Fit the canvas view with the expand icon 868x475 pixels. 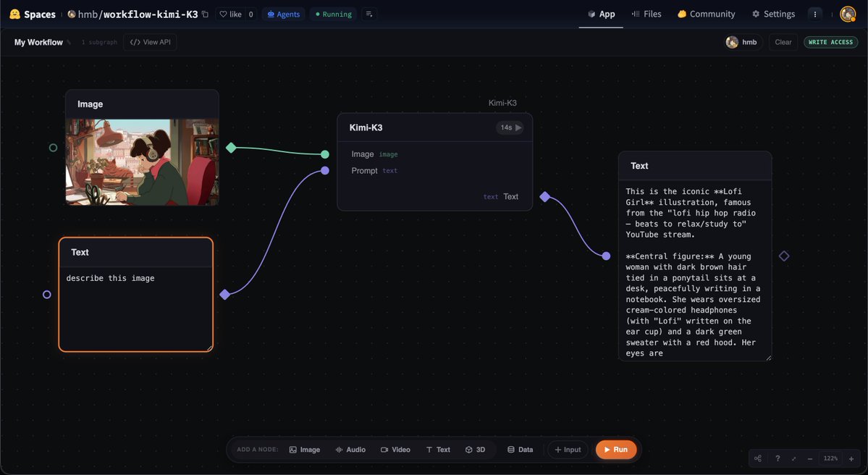[x=794, y=458]
